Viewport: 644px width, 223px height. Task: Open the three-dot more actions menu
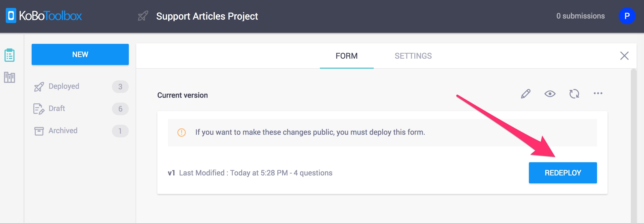point(598,93)
